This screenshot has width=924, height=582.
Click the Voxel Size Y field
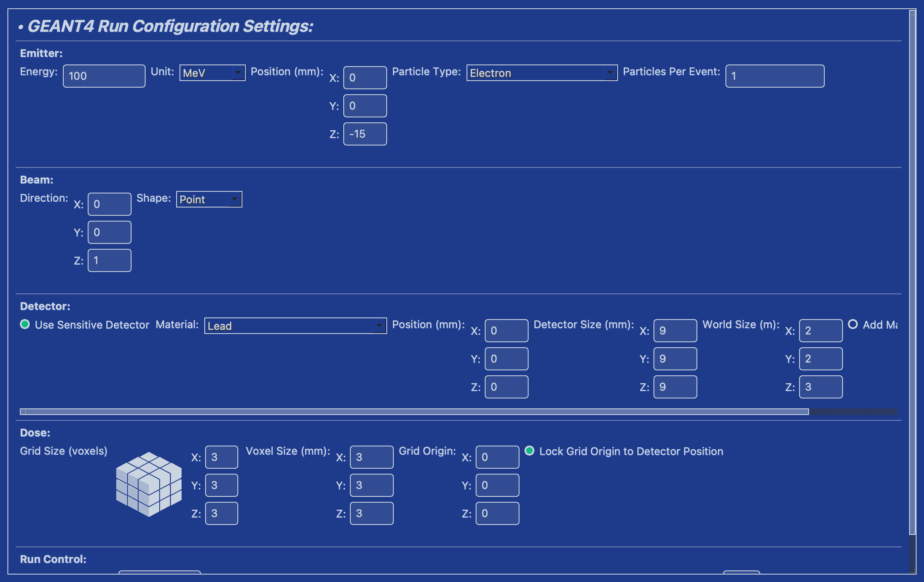pyautogui.click(x=372, y=485)
